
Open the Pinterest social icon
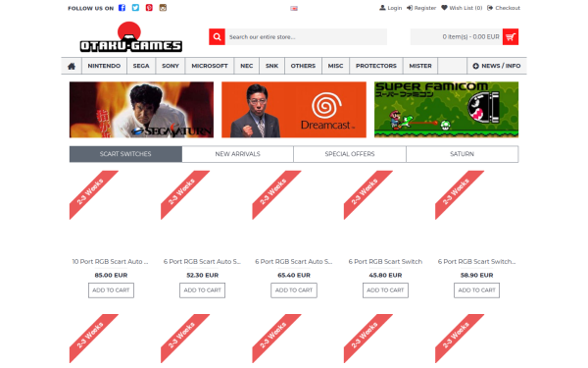click(149, 8)
